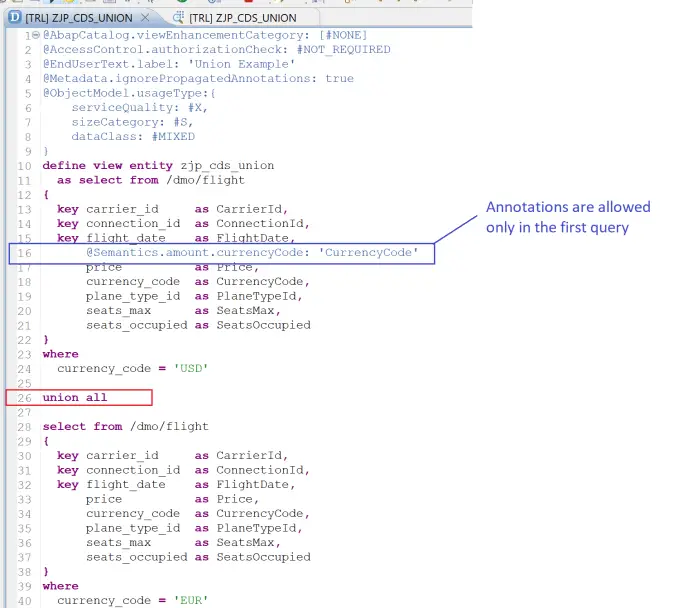Click the @ObjectModel.usageType annotation
Image resolution: width=678 pixels, height=608 pixels.
pyautogui.click(x=129, y=93)
